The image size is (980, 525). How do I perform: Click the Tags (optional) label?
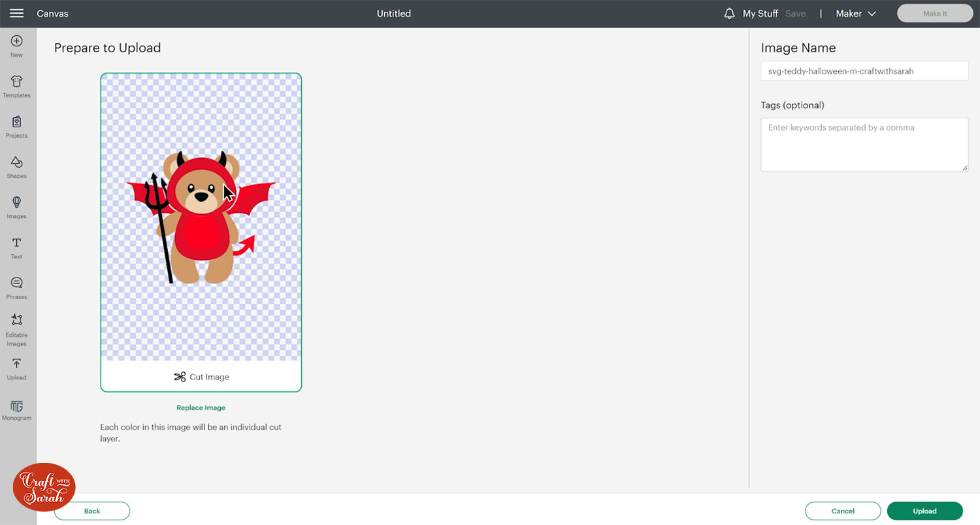pos(792,105)
